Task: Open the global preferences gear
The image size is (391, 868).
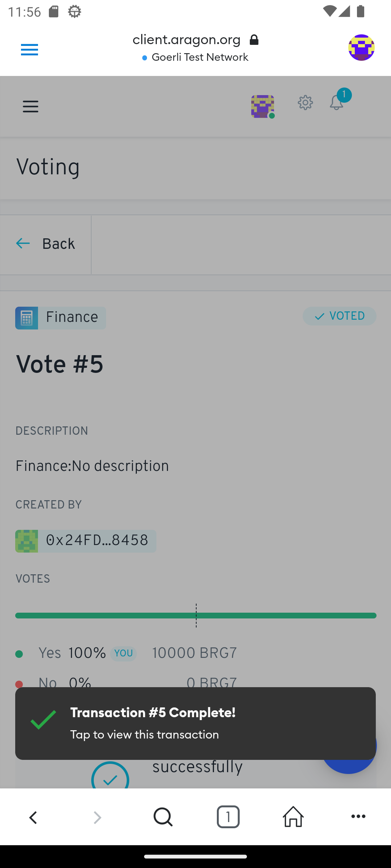Action: click(305, 103)
